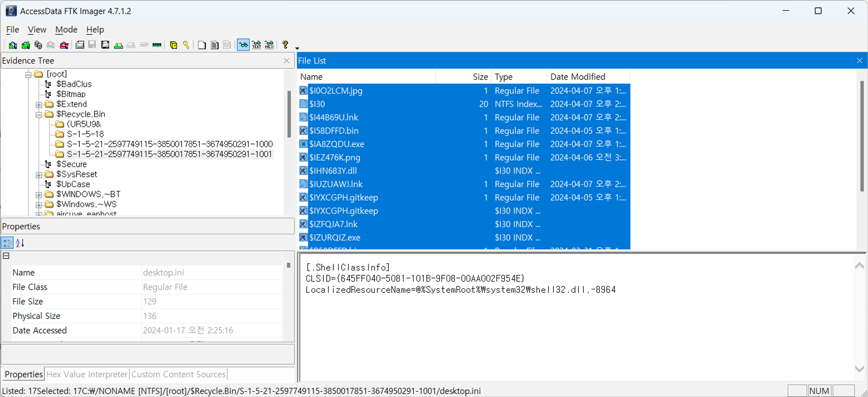The image size is (868, 397).
Task: Click the Capture Memory icon
Action: coord(157,45)
